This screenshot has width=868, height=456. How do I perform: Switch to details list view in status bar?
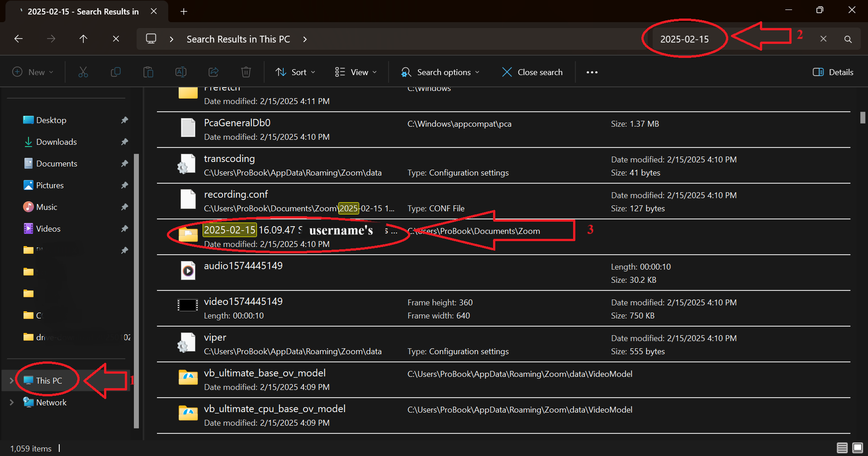842,448
